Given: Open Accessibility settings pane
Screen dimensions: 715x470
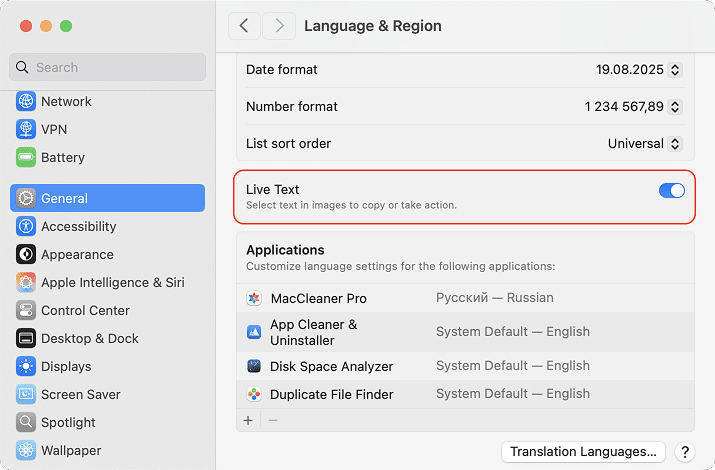Looking at the screenshot, I should tap(108, 227).
